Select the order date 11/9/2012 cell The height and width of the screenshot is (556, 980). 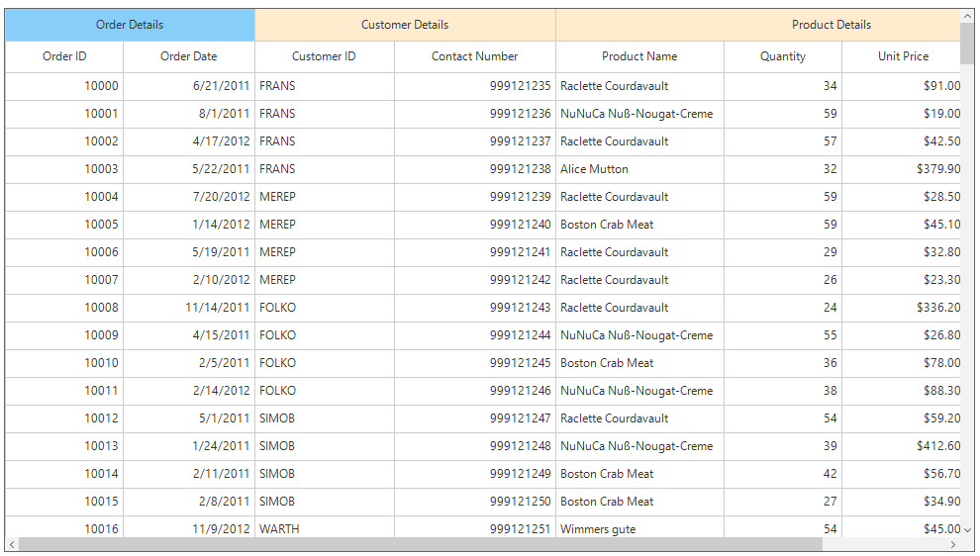(189, 528)
